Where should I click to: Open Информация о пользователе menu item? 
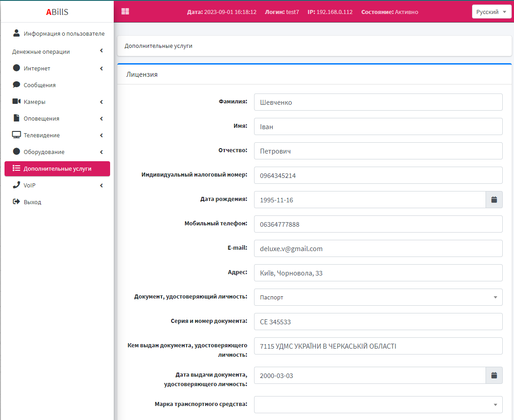point(57,33)
